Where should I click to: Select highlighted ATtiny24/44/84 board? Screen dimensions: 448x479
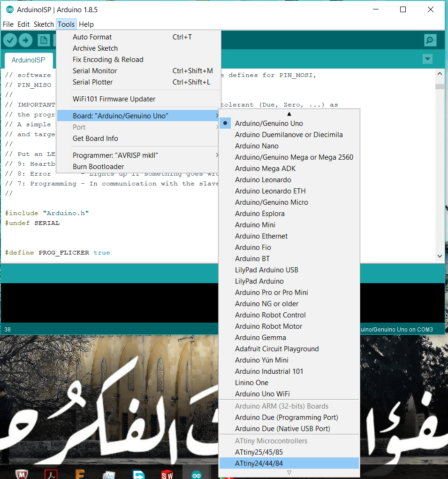click(289, 464)
